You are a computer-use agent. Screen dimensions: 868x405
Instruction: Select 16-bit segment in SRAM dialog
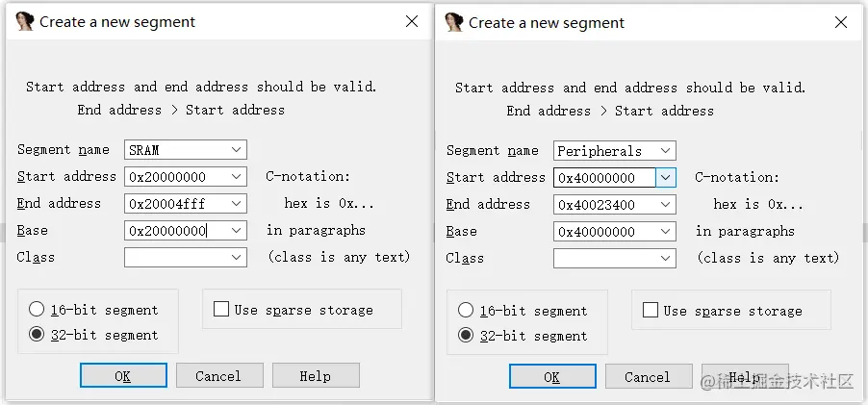(37, 310)
